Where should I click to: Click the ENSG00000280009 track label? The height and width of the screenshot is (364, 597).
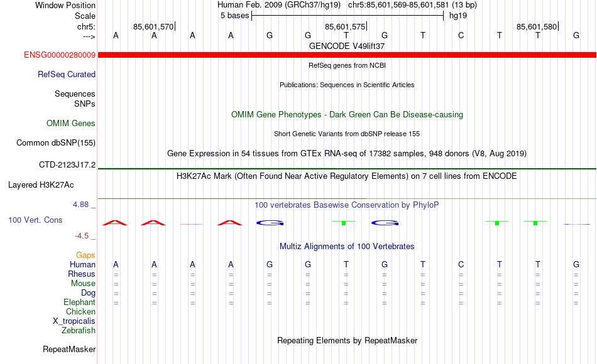pyautogui.click(x=60, y=55)
